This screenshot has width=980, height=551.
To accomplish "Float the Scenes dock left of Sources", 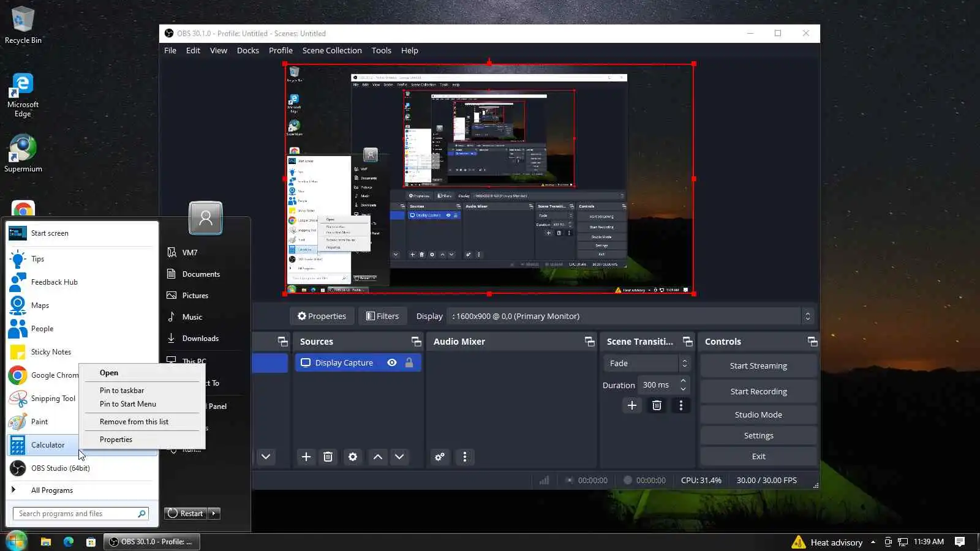I will point(282,342).
